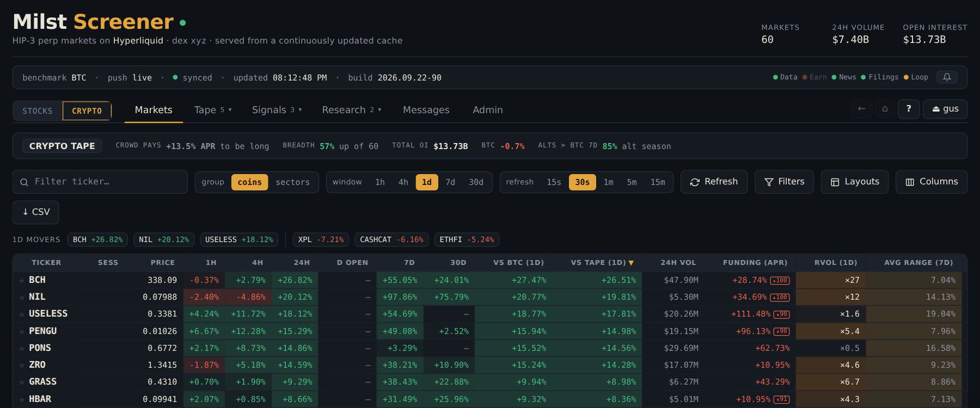980x408 pixels.
Task: Select the NIL +20.12% mover chip
Action: [x=164, y=240]
